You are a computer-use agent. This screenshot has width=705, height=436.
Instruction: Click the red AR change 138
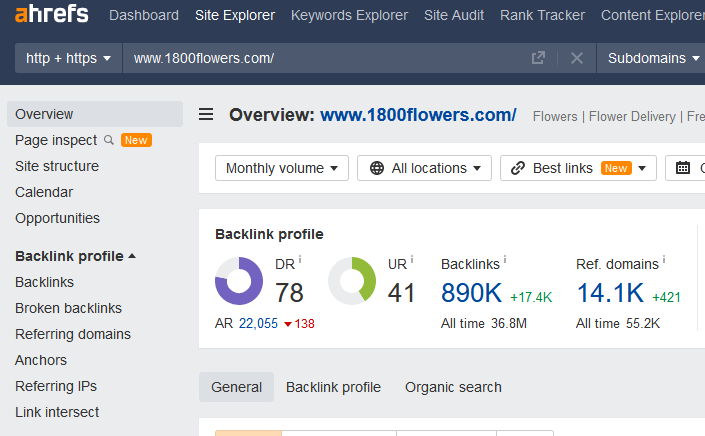tap(299, 324)
